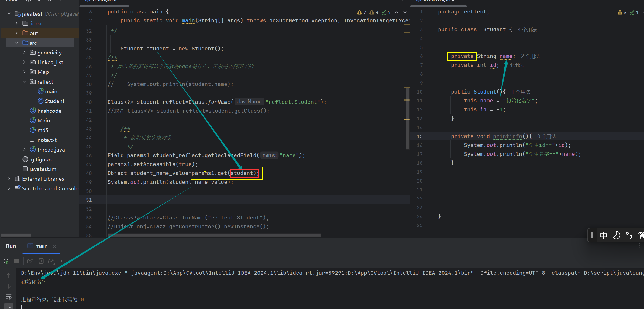
Task: Click the profiler gauge icon
Action: [x=51, y=261]
